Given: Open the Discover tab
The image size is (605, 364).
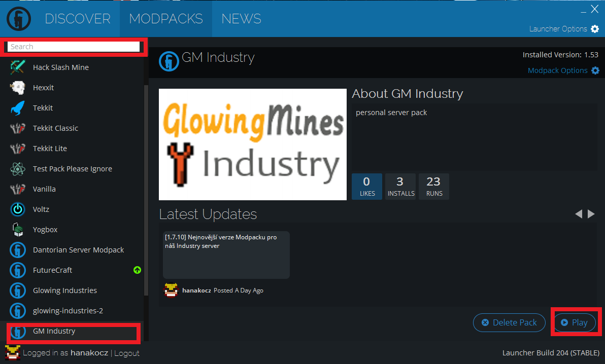Looking at the screenshot, I should (x=78, y=19).
